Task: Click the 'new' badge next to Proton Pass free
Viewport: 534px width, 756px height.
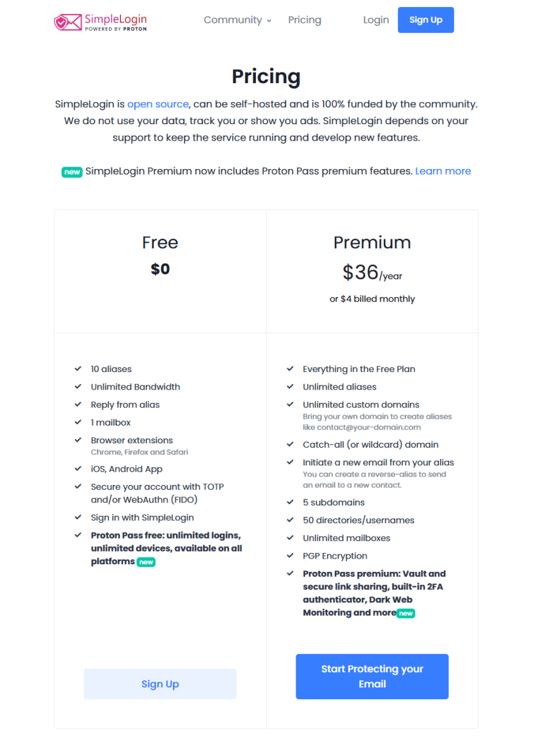Action: [x=146, y=561]
